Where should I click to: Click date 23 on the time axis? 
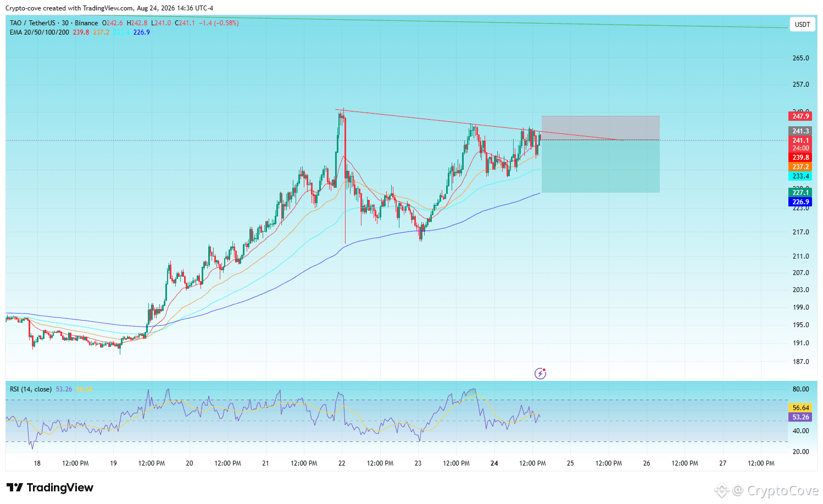[418, 463]
